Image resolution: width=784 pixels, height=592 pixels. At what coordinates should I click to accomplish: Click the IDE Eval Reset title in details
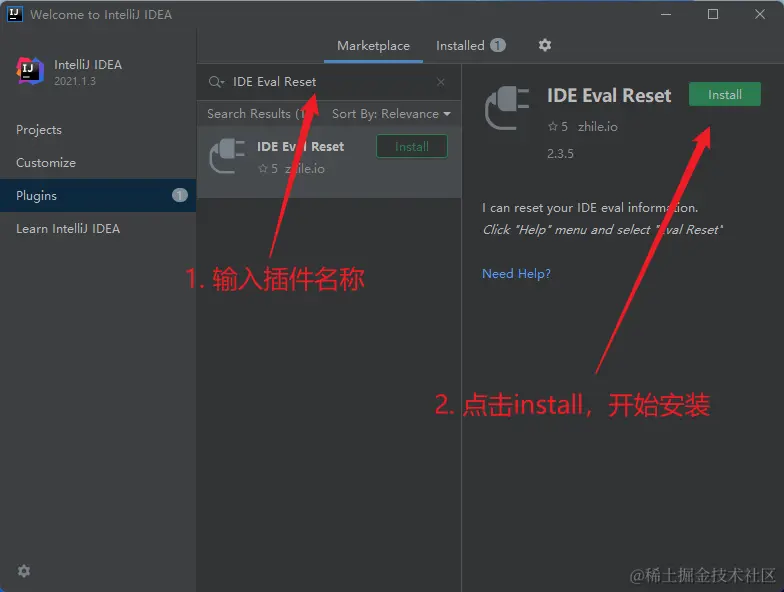pyautogui.click(x=609, y=96)
